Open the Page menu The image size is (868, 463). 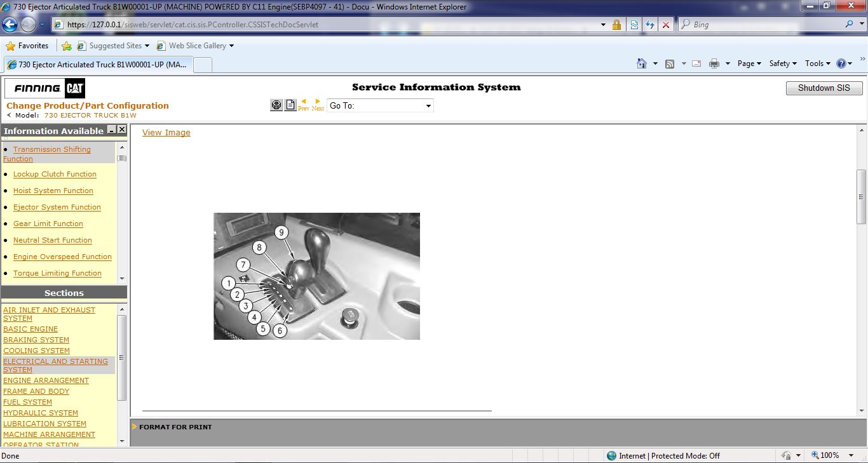(x=749, y=64)
